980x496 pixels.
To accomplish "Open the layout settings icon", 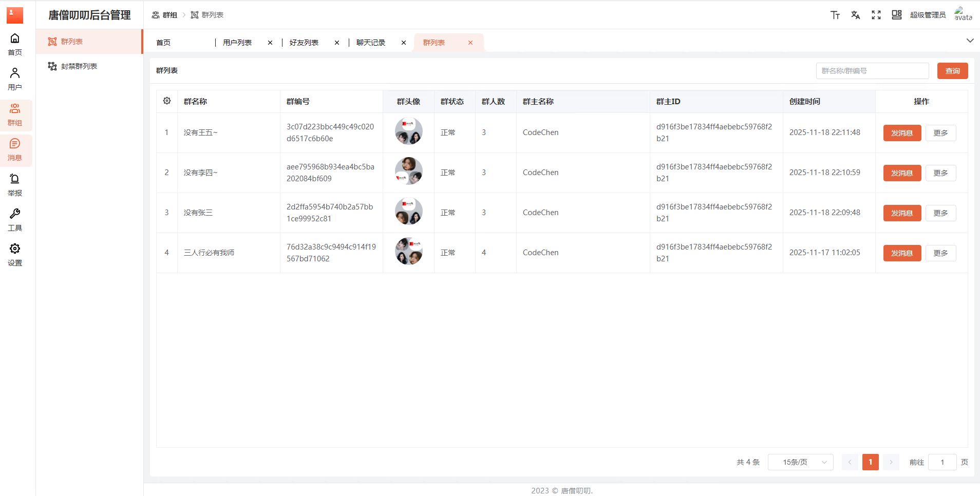I will (896, 15).
